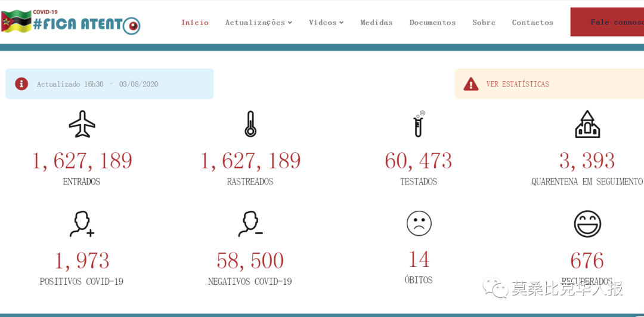Open the Documentos page
The width and height of the screenshot is (644, 317).
click(x=432, y=23)
